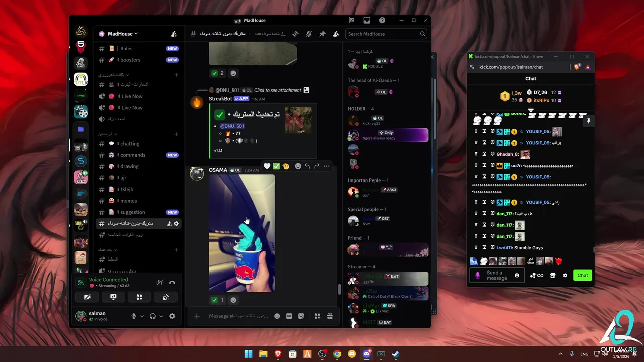The height and width of the screenshot is (362, 644).
Task: Open sticker picker in message bar
Action: [x=301, y=316]
